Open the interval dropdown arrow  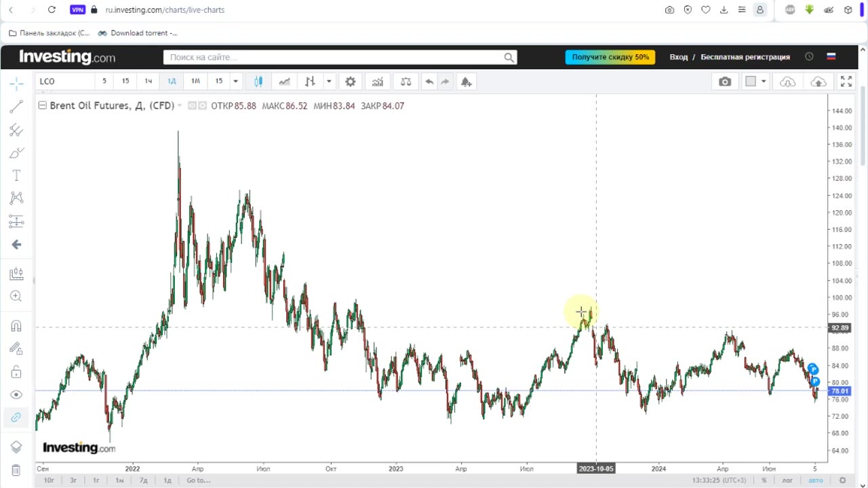(x=235, y=81)
